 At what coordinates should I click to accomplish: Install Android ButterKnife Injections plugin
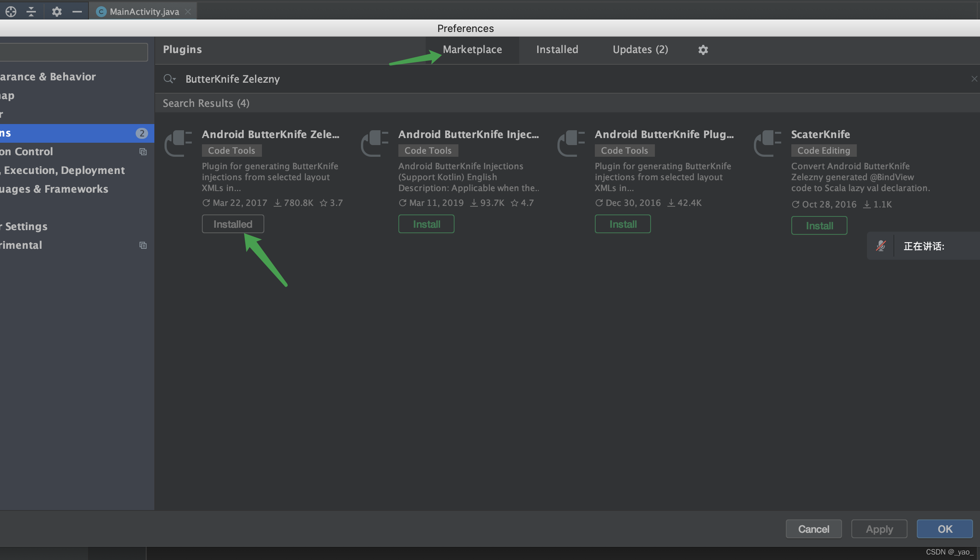coord(426,224)
